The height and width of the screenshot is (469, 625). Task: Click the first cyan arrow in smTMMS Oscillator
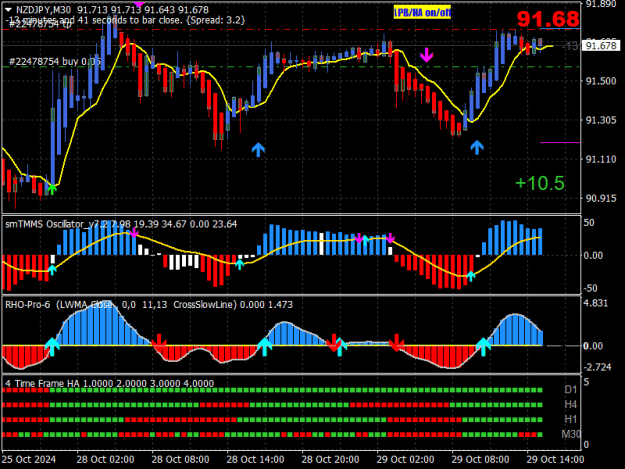(52, 270)
